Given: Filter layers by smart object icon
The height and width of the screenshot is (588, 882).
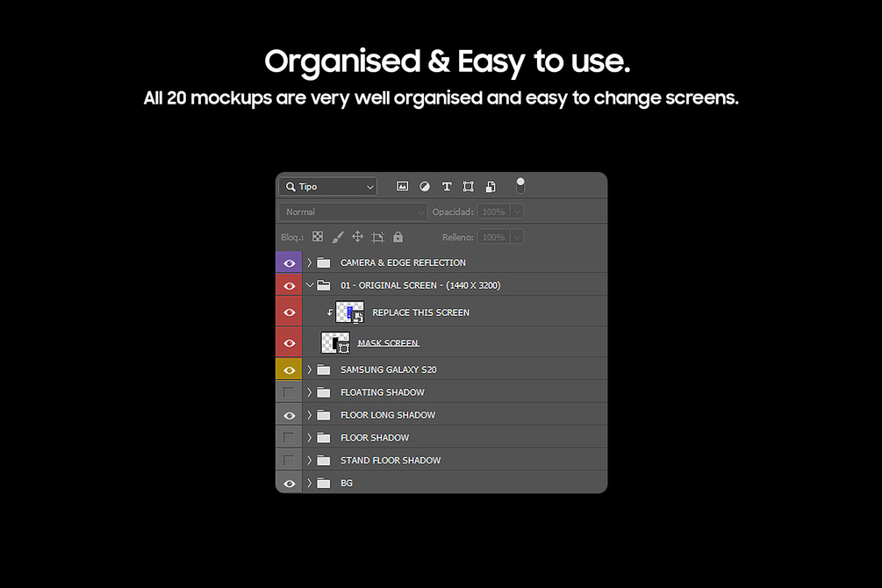Looking at the screenshot, I should [x=491, y=186].
